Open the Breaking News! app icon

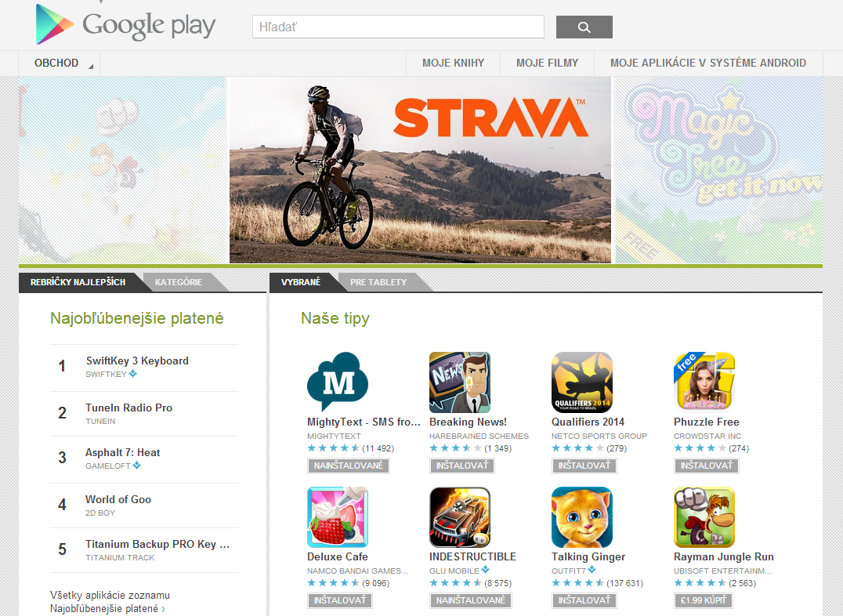[x=460, y=382]
